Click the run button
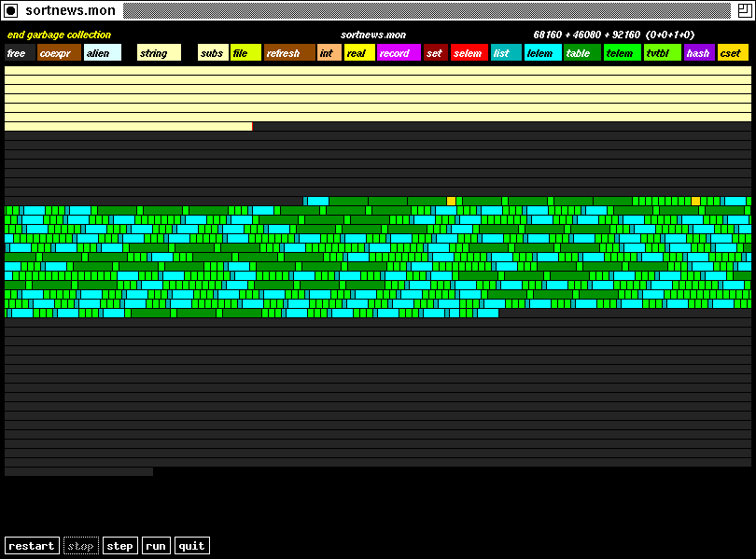This screenshot has height=559, width=756. pyautogui.click(x=156, y=546)
